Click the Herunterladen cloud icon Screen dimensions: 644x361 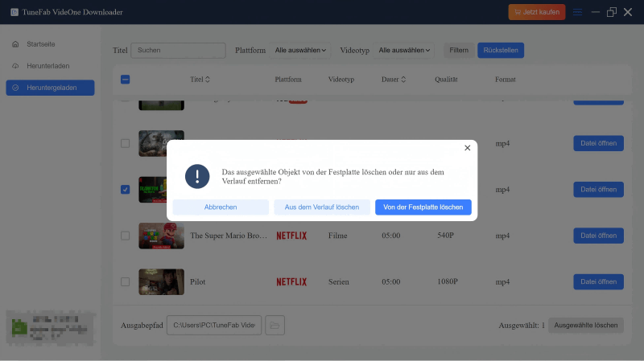[x=16, y=65]
